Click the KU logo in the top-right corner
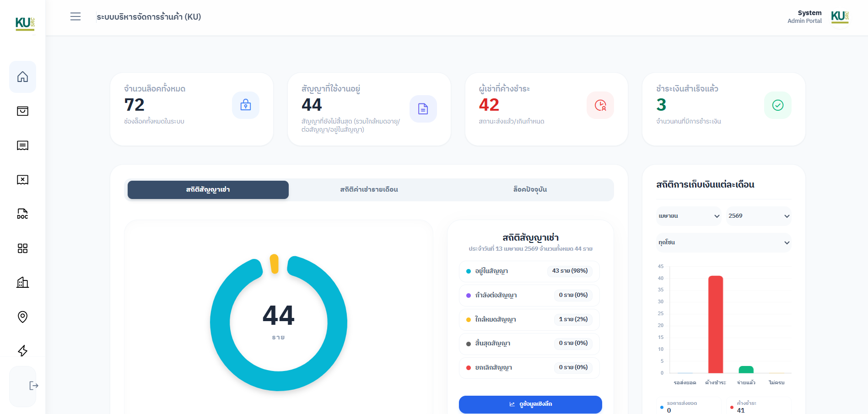 [x=839, y=18]
